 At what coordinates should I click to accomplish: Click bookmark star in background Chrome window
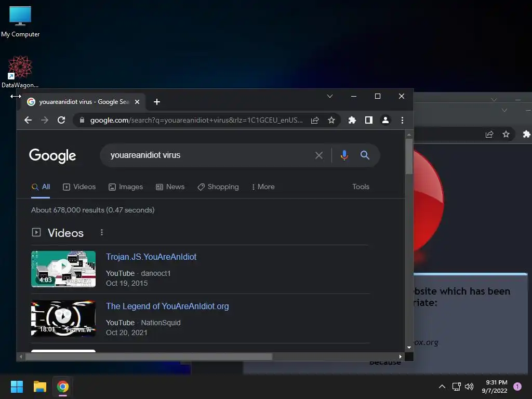coord(506,135)
